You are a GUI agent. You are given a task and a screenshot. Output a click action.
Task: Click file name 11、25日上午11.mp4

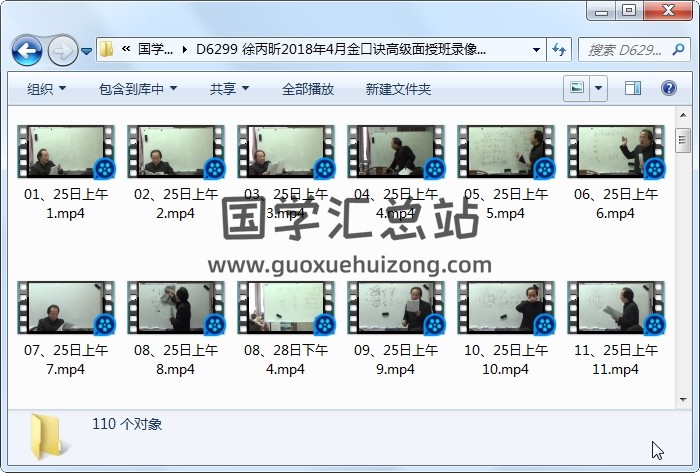616,360
